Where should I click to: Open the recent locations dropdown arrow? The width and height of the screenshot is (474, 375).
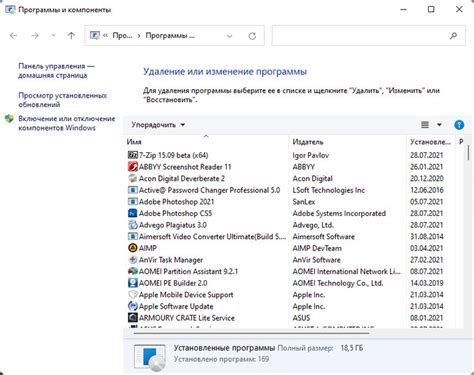53,35
